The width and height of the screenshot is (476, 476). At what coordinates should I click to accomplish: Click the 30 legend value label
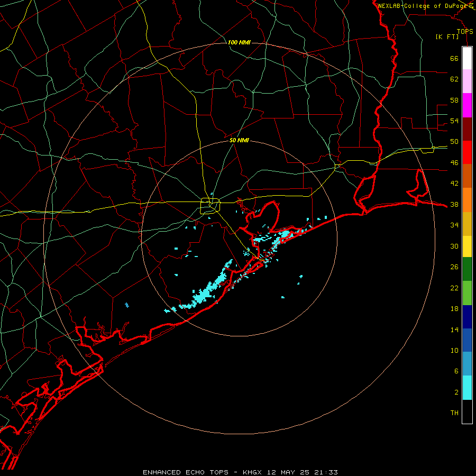coord(454,246)
